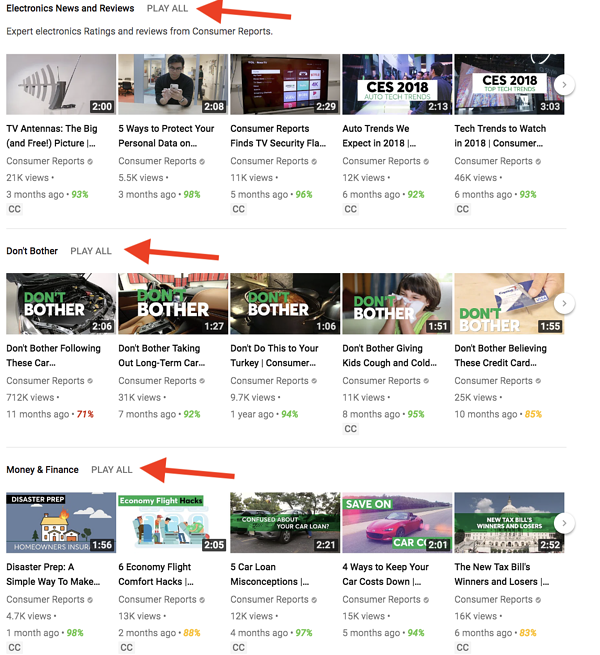The height and width of the screenshot is (655, 600).
Task: Click CC badge under TV Security Flaws video
Action: click(238, 209)
